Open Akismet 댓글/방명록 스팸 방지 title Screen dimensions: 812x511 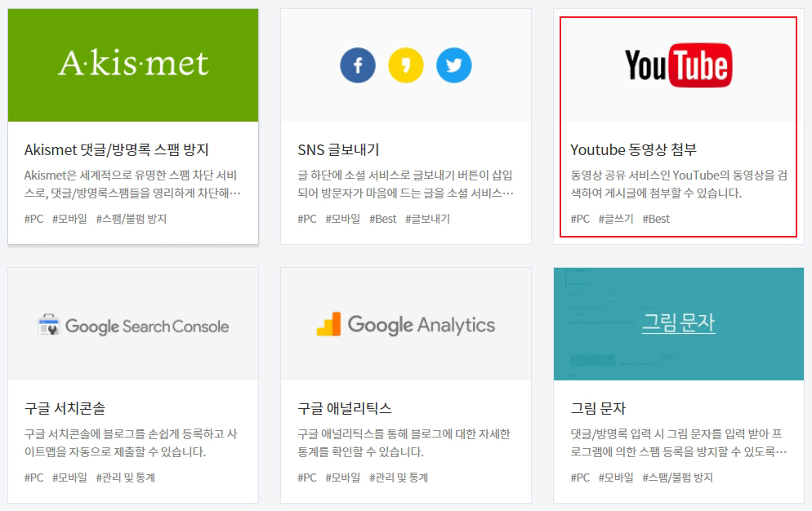(117, 149)
